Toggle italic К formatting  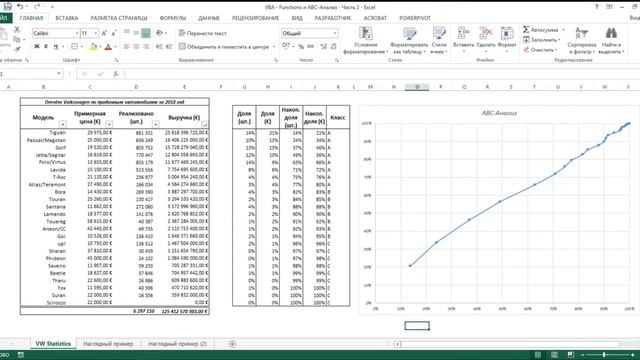[x=46, y=47]
